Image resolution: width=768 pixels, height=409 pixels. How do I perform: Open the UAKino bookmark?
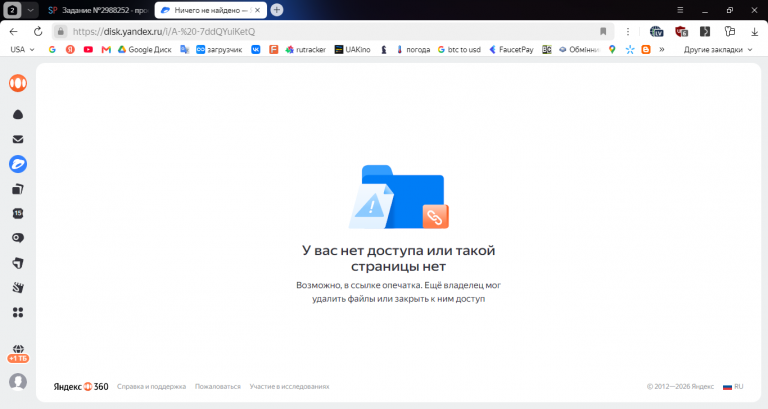point(352,49)
